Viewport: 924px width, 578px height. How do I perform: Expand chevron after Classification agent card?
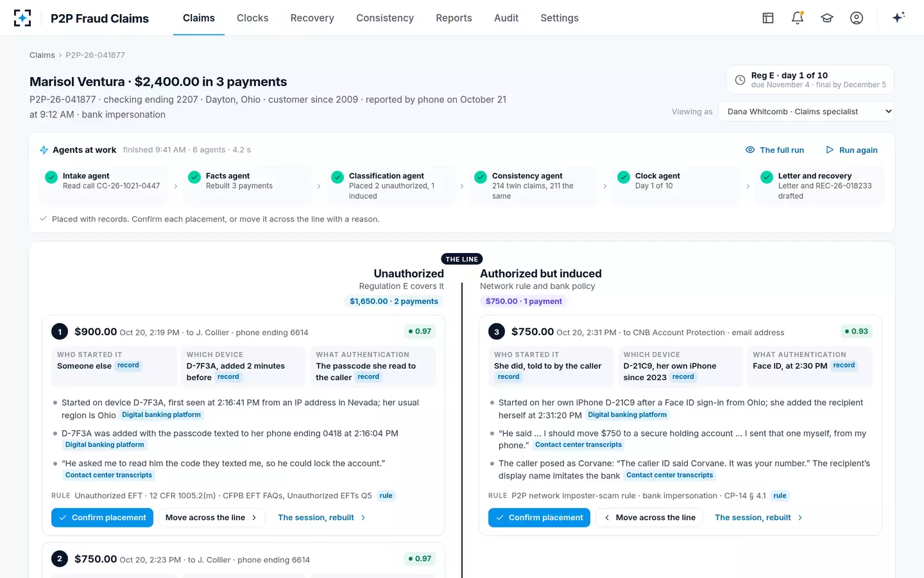tap(462, 186)
